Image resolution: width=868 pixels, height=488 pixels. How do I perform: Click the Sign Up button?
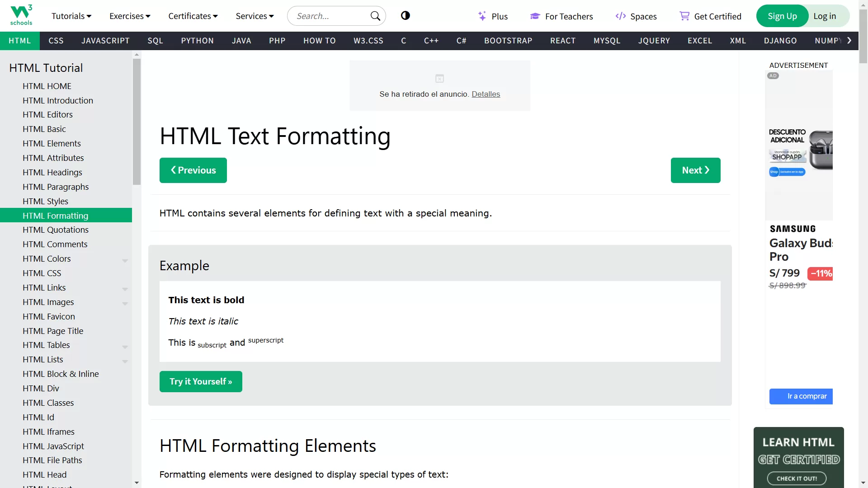(782, 15)
